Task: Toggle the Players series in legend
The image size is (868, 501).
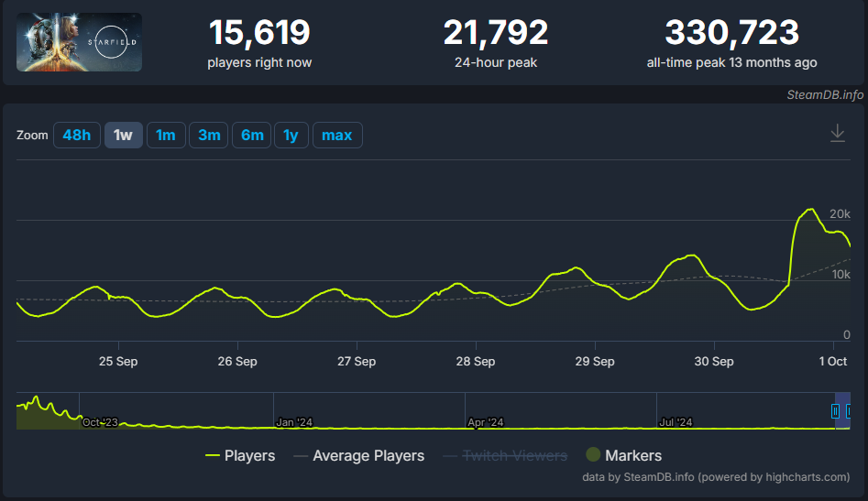Action: (x=240, y=455)
